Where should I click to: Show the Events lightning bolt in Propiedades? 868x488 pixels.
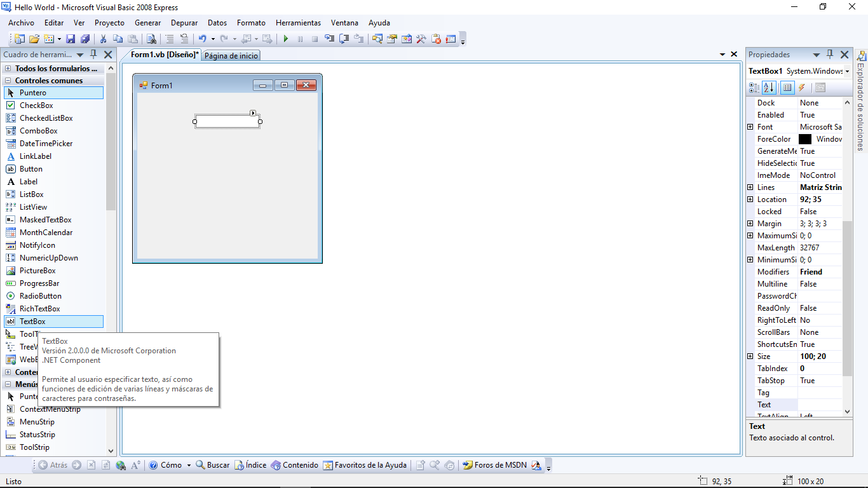(x=802, y=88)
